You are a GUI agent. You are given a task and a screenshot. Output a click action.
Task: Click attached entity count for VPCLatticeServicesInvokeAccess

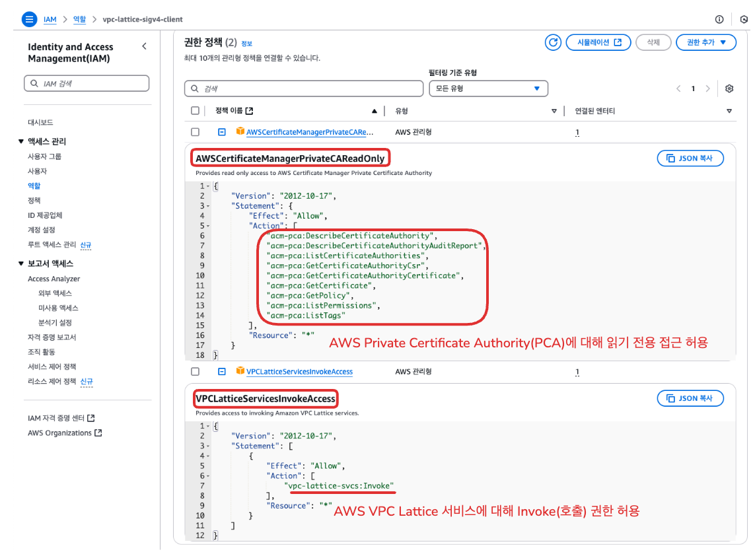(577, 372)
